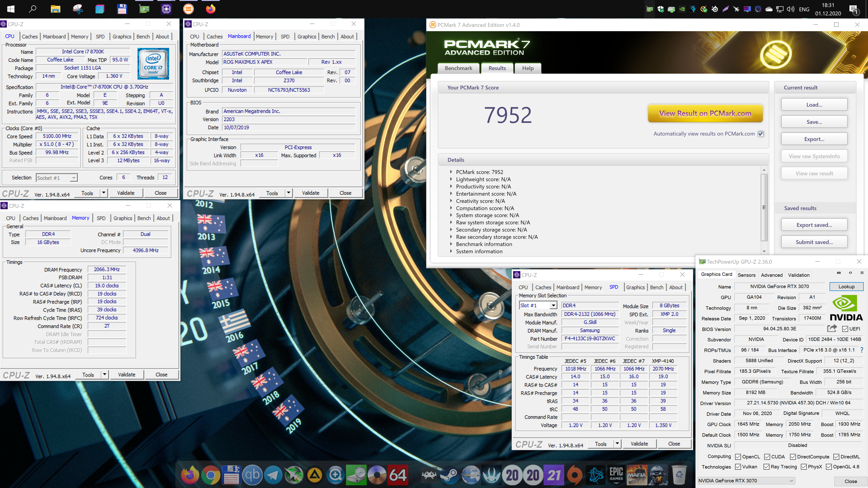
Task: Launch Origin from the dock
Action: 575,475
